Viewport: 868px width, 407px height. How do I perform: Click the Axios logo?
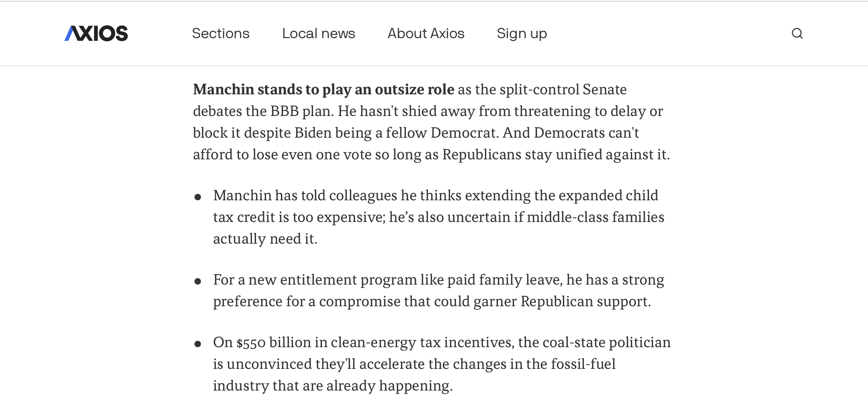coord(96,33)
